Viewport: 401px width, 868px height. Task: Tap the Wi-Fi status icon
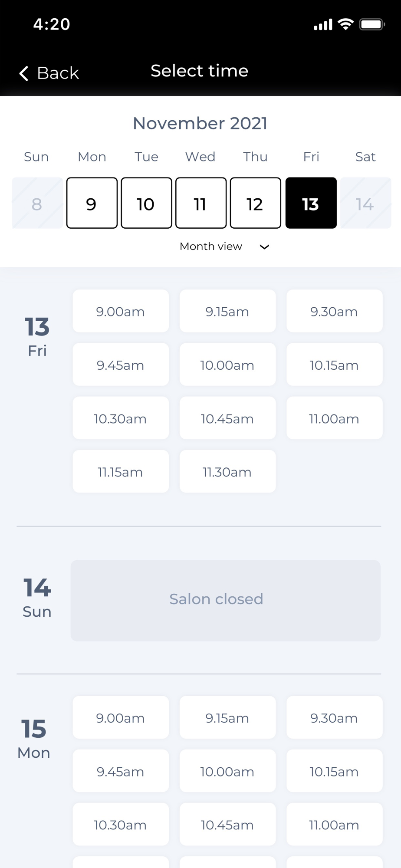click(x=346, y=24)
